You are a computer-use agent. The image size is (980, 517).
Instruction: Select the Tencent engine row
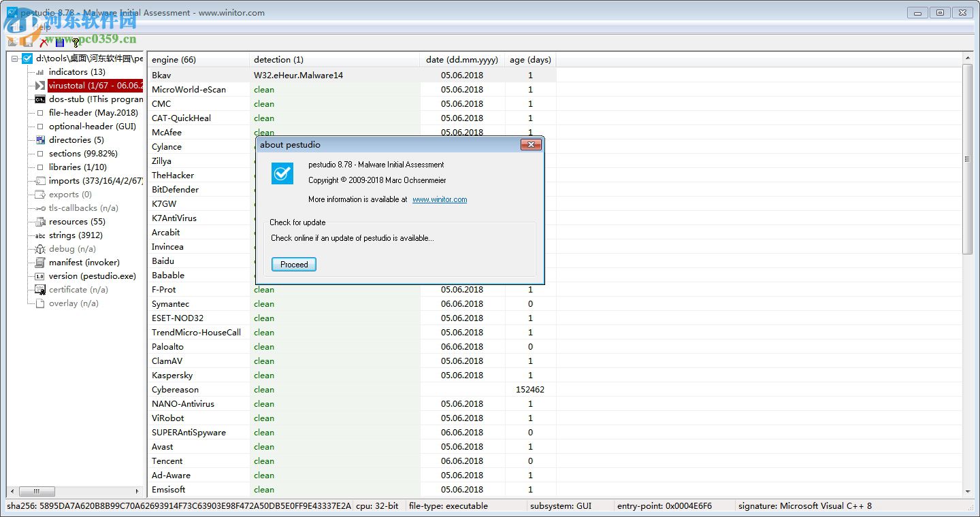click(x=352, y=461)
